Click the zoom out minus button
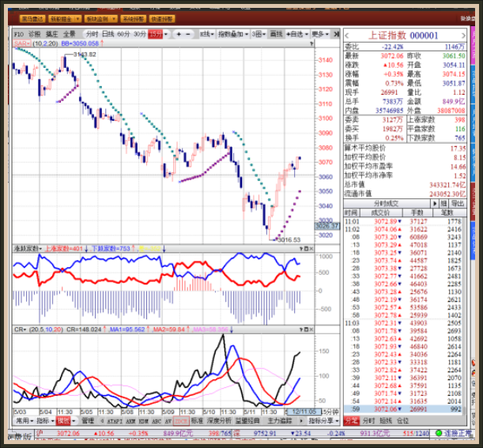Viewport: 483px width, 448px height. 188,34
